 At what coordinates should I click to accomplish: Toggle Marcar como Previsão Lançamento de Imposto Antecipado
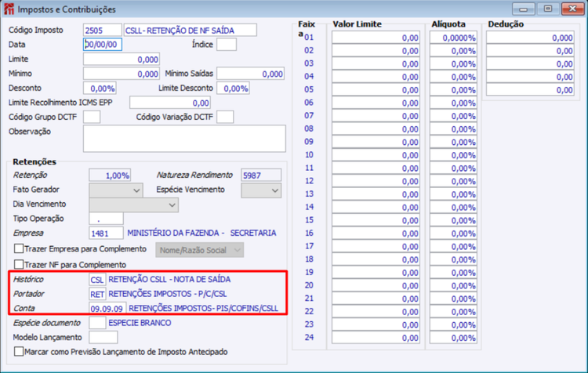click(x=19, y=352)
